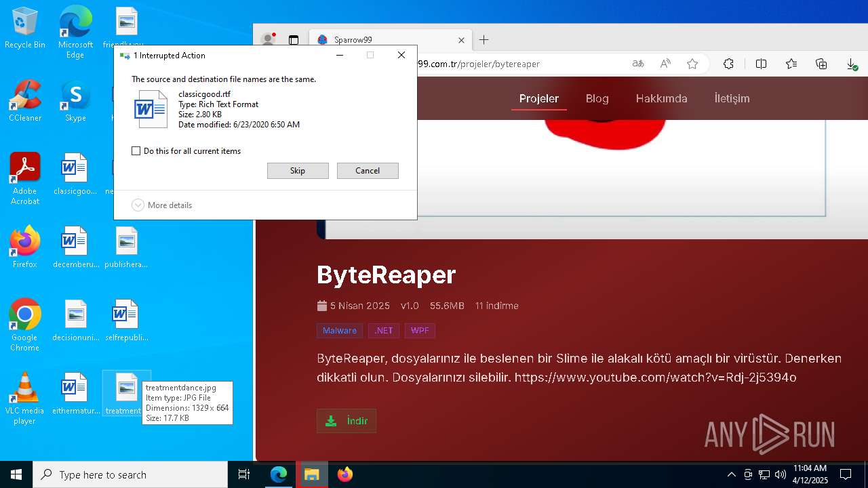This screenshot has height=488, width=868.
Task: Open Edge collections icon
Action: pos(821,64)
